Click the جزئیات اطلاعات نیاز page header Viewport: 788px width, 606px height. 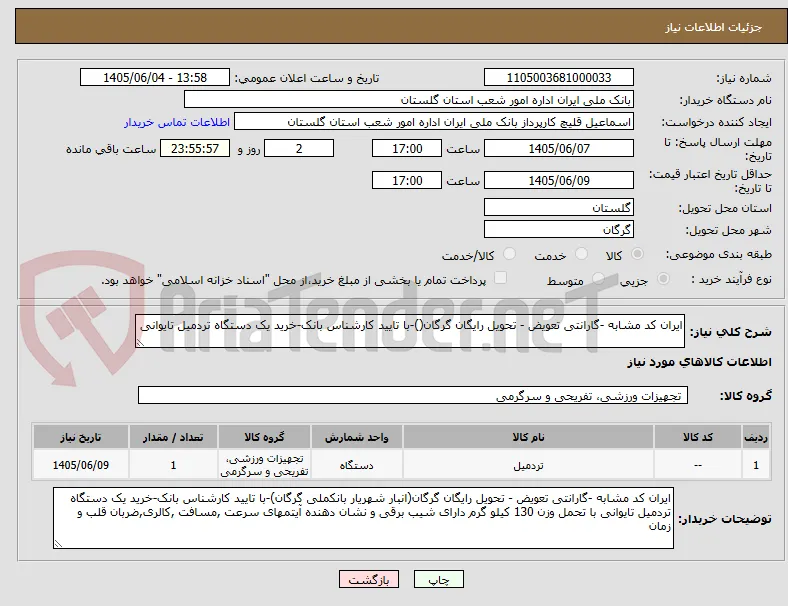coord(714,27)
